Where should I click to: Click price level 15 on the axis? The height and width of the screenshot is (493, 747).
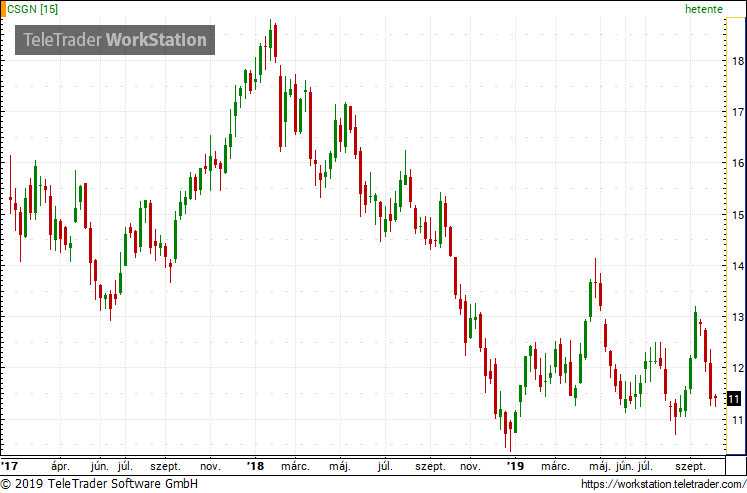coord(738,215)
